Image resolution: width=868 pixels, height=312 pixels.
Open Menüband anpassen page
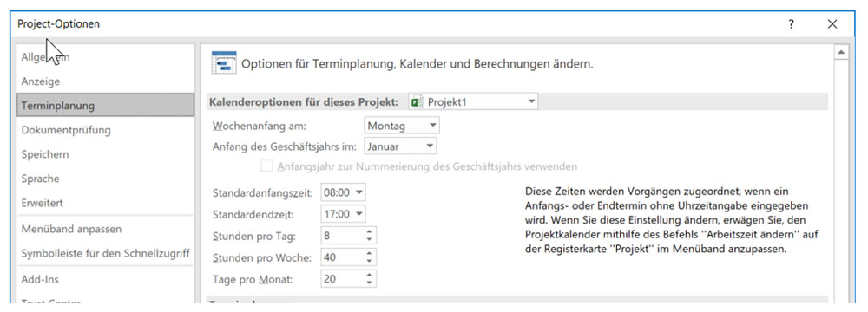(105, 229)
